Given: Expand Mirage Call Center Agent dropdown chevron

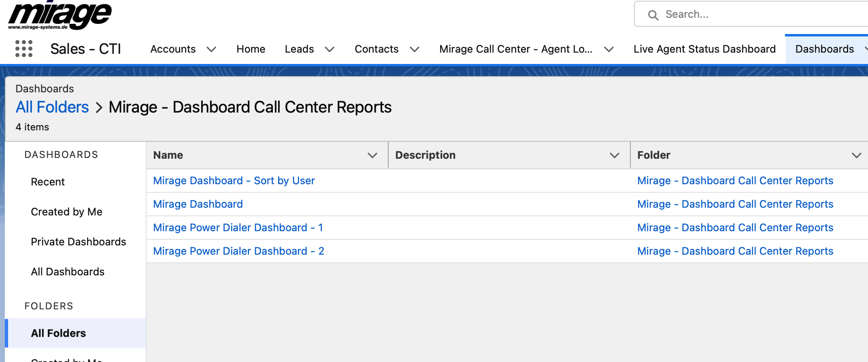Looking at the screenshot, I should click(608, 49).
